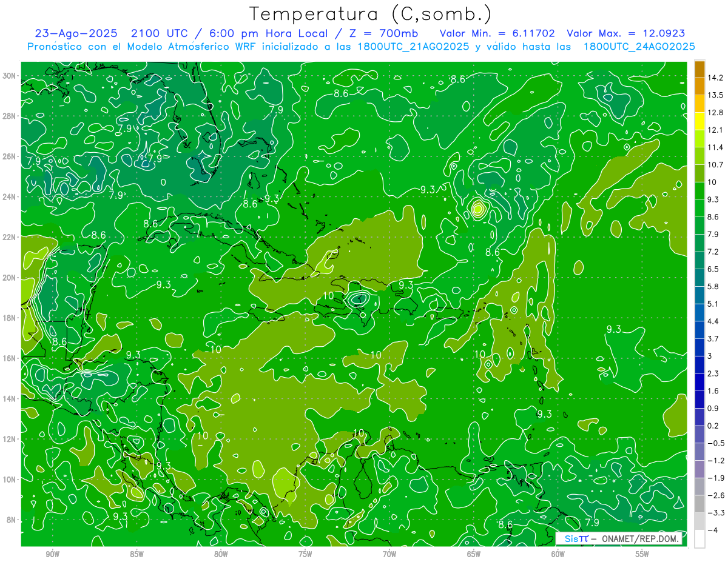Click the "90W" longitude axis label
Viewport: 728px width, 562px height.
point(52,554)
